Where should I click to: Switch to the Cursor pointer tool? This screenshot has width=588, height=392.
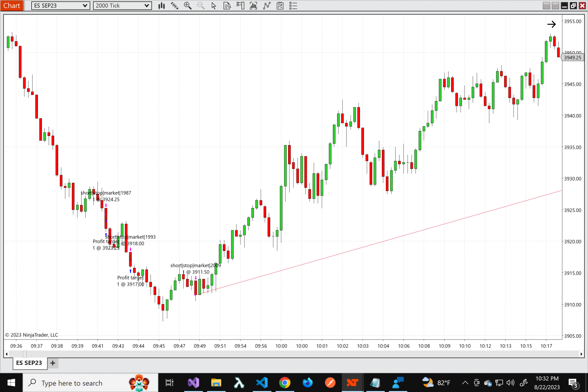[214, 6]
